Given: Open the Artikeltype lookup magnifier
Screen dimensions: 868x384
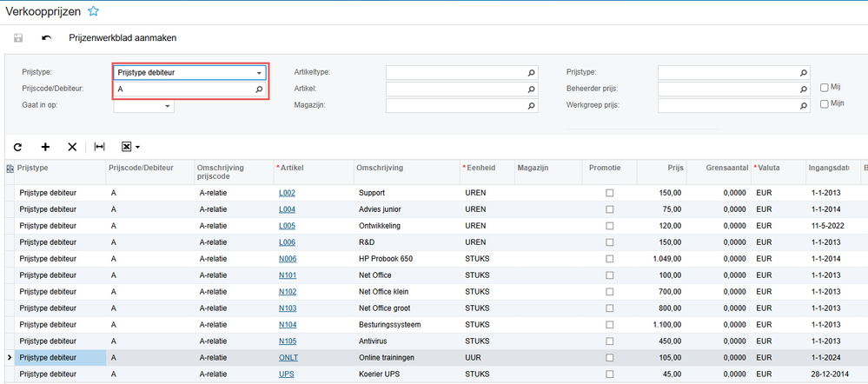Looking at the screenshot, I should (x=532, y=73).
